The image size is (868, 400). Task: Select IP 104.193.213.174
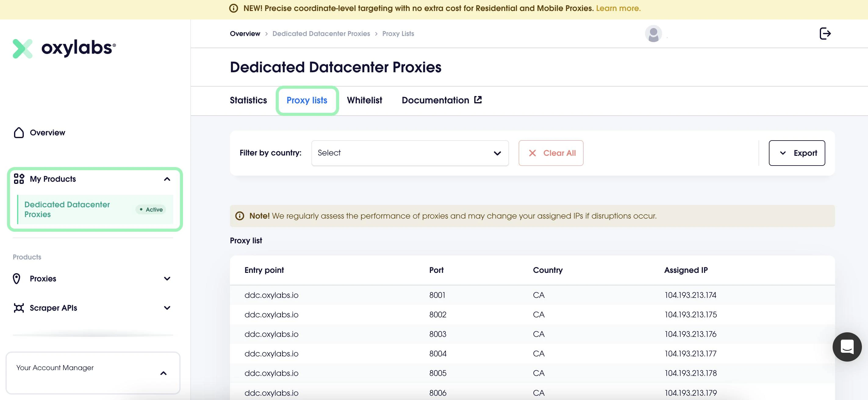point(690,295)
